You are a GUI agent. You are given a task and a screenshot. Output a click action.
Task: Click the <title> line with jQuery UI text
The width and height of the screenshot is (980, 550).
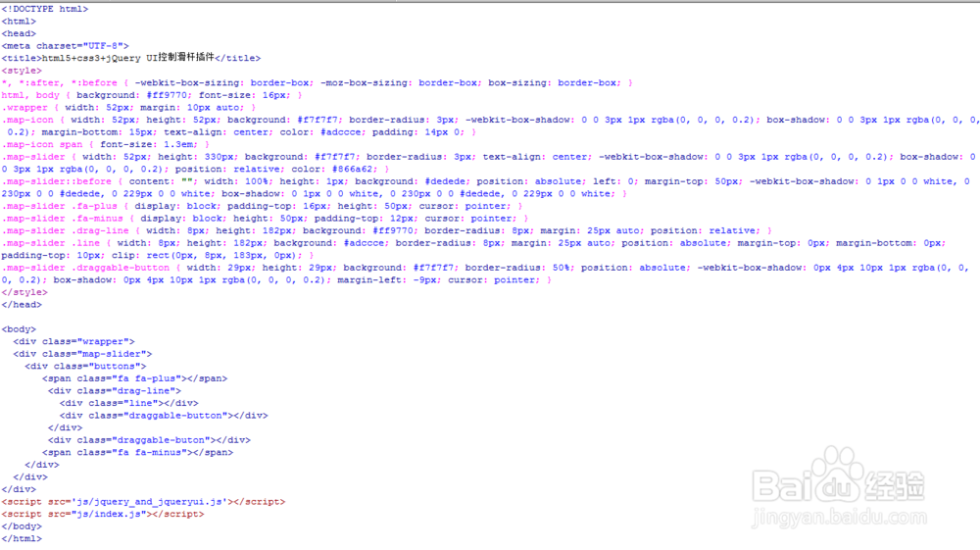(131, 58)
